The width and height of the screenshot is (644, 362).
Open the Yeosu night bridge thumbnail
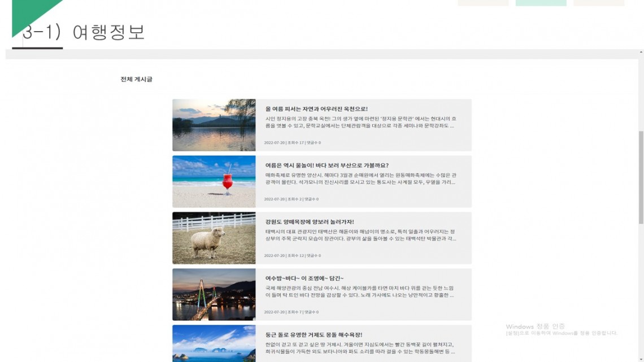(x=214, y=294)
